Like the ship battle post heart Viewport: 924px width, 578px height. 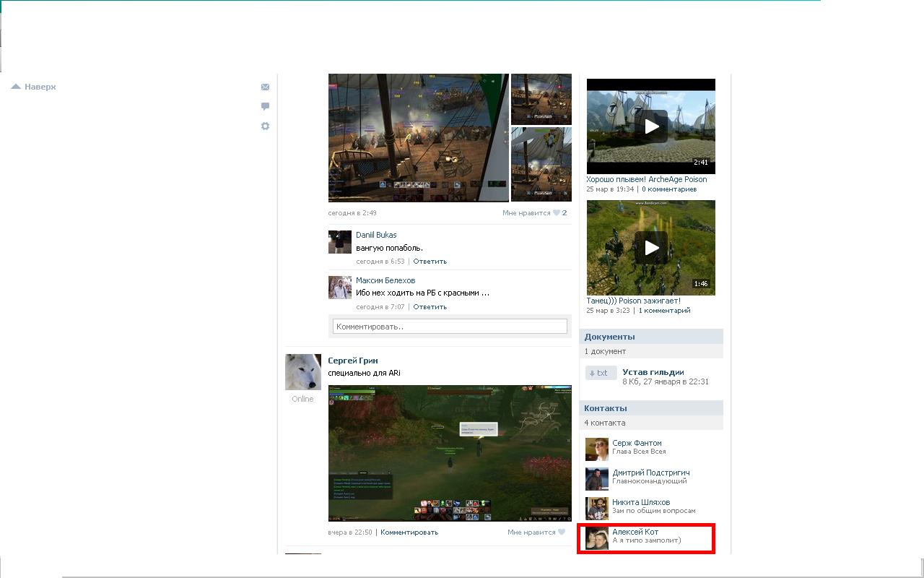coord(557,213)
